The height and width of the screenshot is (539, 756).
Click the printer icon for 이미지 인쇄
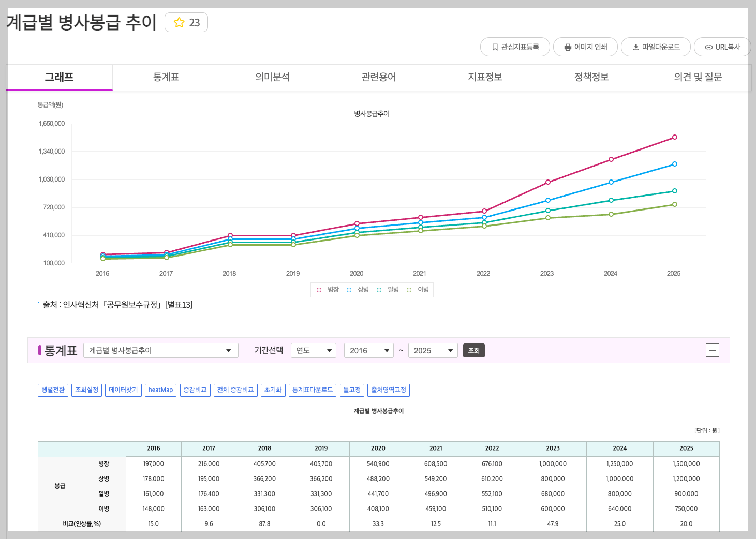coord(567,47)
